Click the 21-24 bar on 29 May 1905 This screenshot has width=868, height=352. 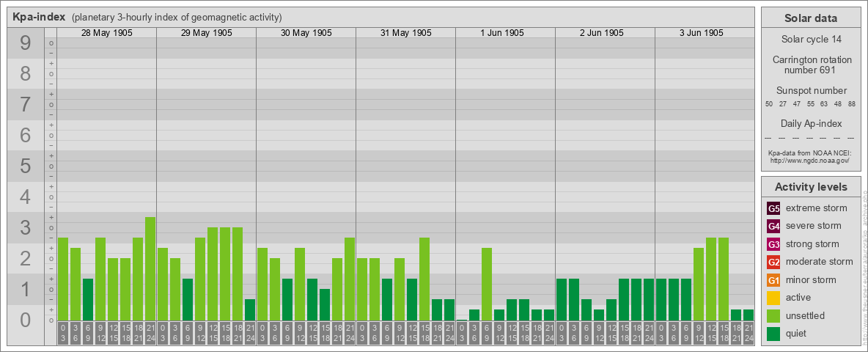pos(250,309)
